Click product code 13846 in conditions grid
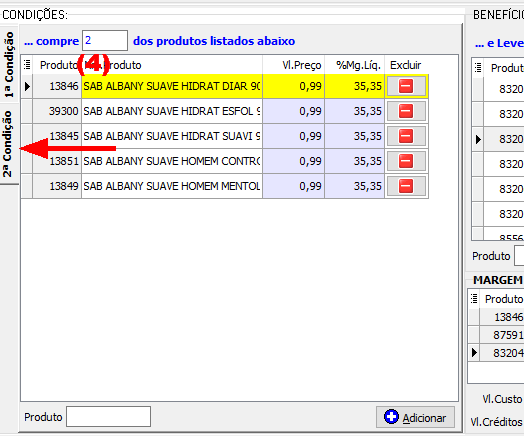This screenshot has height=436, width=524. pos(57,86)
